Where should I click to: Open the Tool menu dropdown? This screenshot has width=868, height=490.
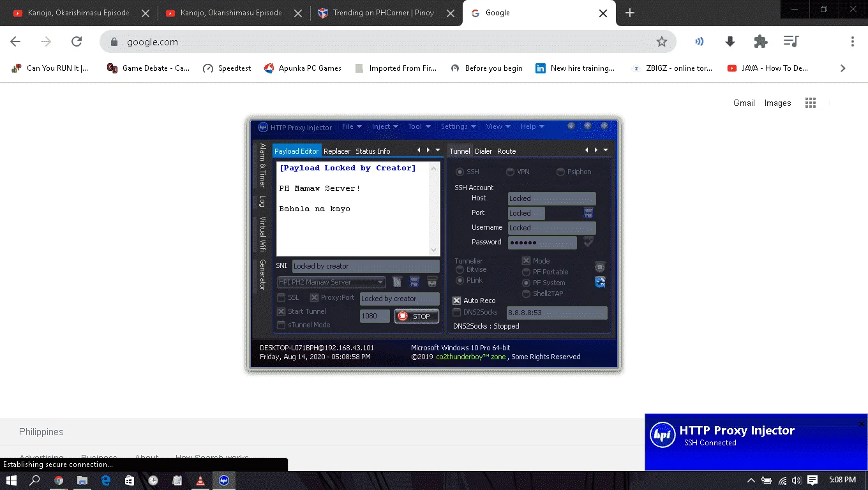click(419, 126)
